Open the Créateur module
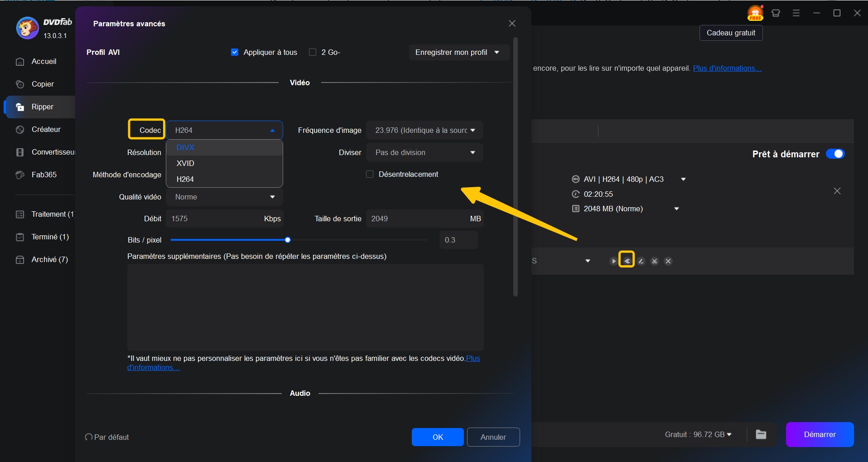868x462 pixels. click(x=46, y=129)
